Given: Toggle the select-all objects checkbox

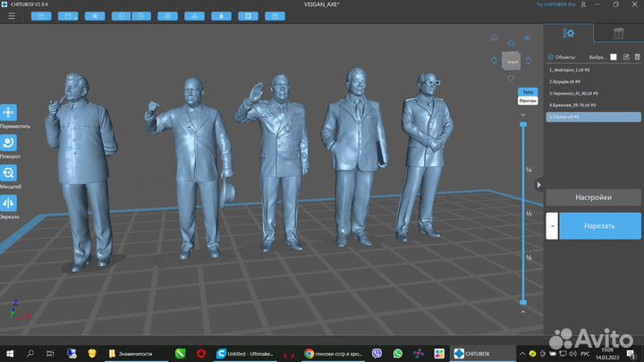Looking at the screenshot, I should [612, 56].
